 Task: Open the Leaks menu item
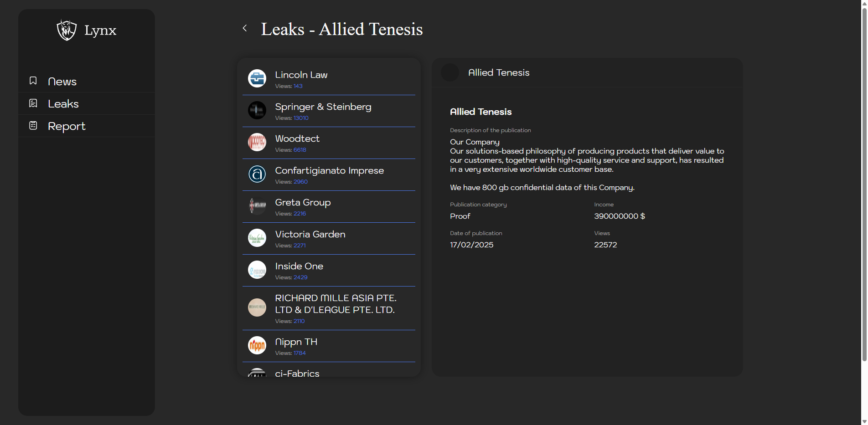(63, 104)
